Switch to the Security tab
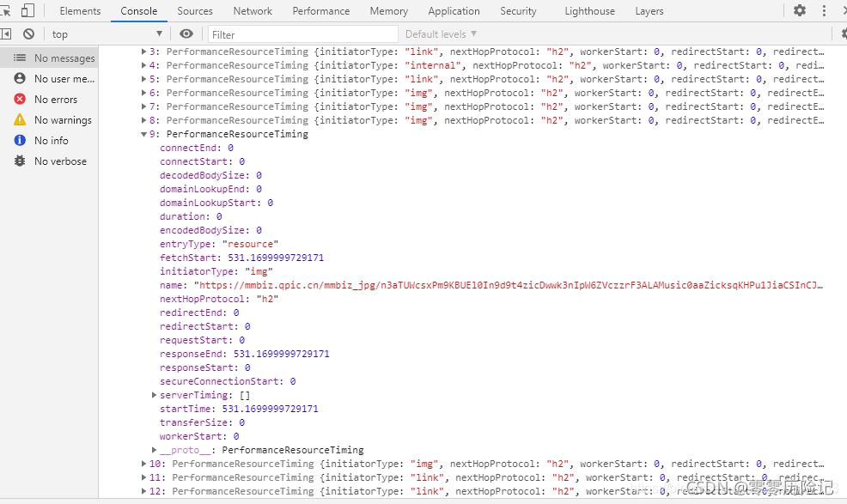The width and height of the screenshot is (847, 504). coord(518,11)
